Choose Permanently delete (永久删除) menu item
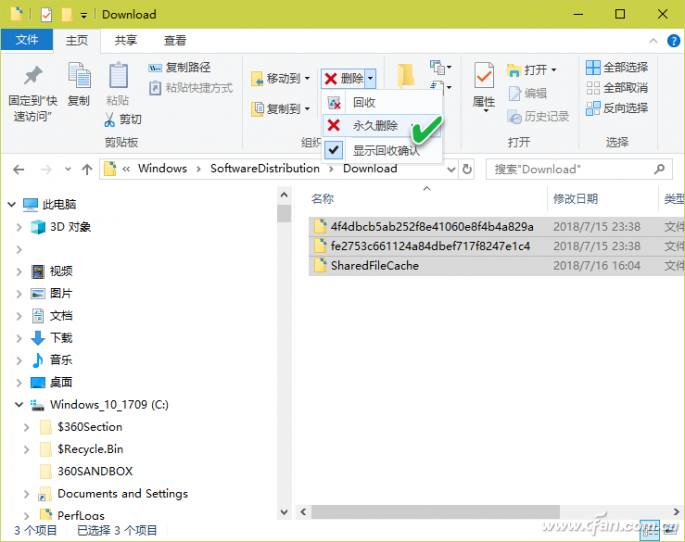This screenshot has height=542, width=685. [382, 126]
